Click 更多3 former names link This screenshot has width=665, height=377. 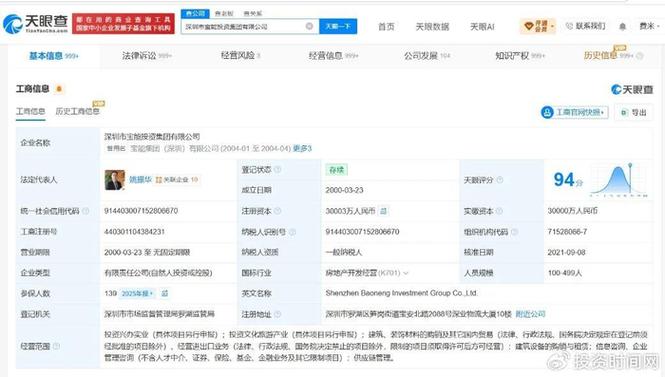[302, 148]
